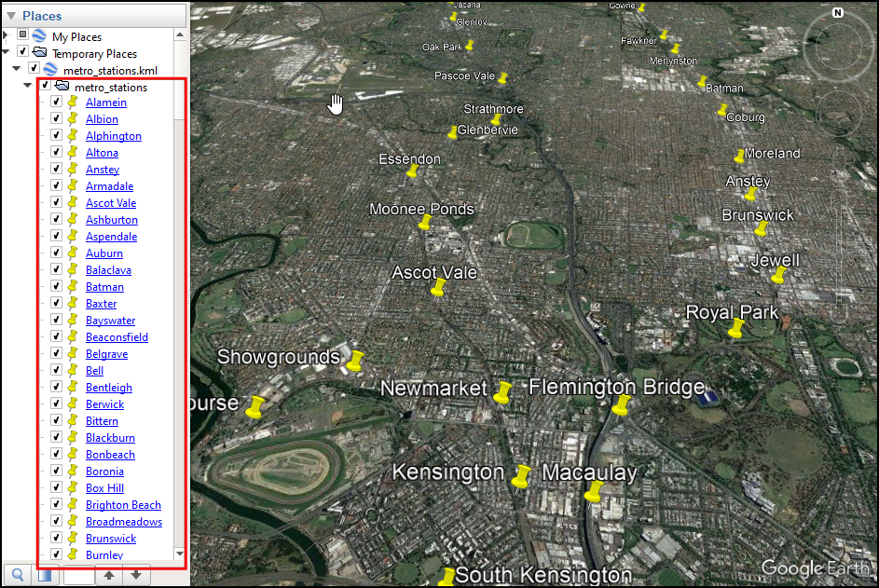Click the Flemington Bridge pushpin on the map

pyautogui.click(x=621, y=406)
